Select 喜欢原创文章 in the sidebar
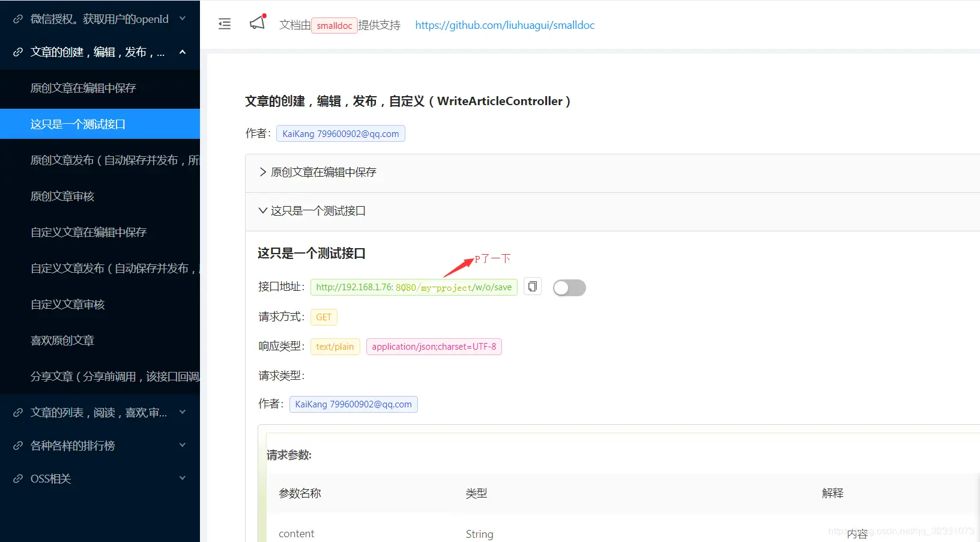This screenshot has height=542, width=980. [x=62, y=340]
